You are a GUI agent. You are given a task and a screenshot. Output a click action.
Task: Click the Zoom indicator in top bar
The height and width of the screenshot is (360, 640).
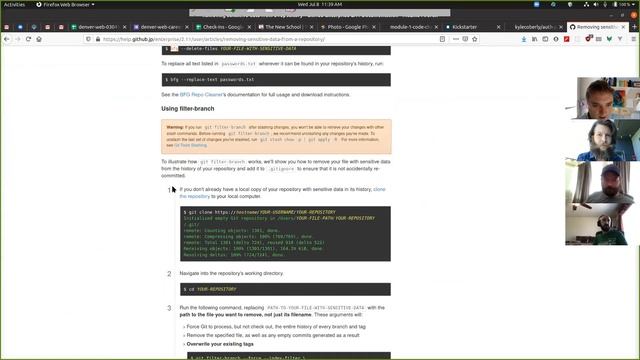(x=537, y=4)
